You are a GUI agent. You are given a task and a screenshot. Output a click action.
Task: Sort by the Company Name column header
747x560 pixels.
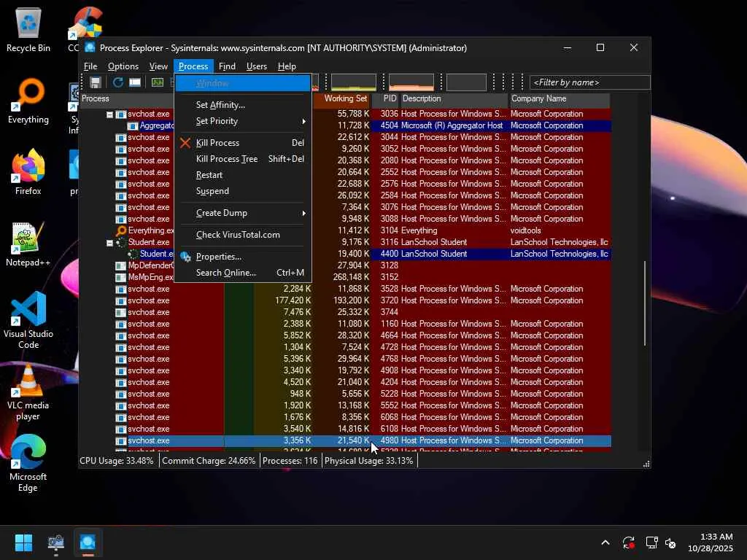[560, 99]
